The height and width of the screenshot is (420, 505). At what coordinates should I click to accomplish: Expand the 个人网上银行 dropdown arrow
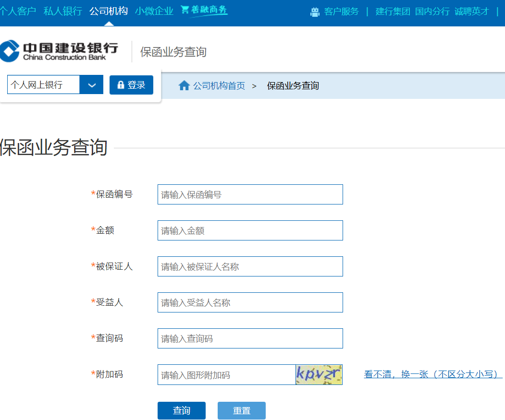pyautogui.click(x=91, y=85)
